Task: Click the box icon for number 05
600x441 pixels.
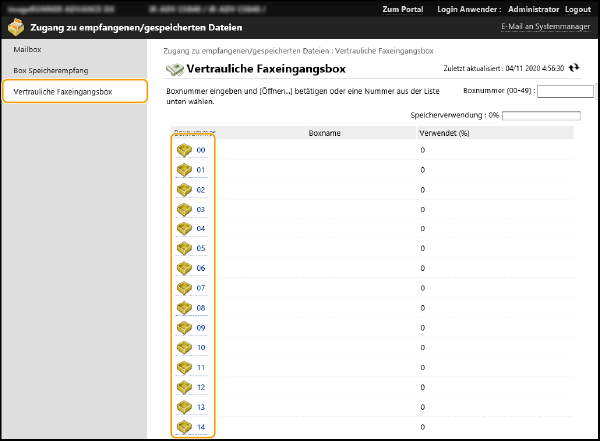Action: tap(184, 248)
